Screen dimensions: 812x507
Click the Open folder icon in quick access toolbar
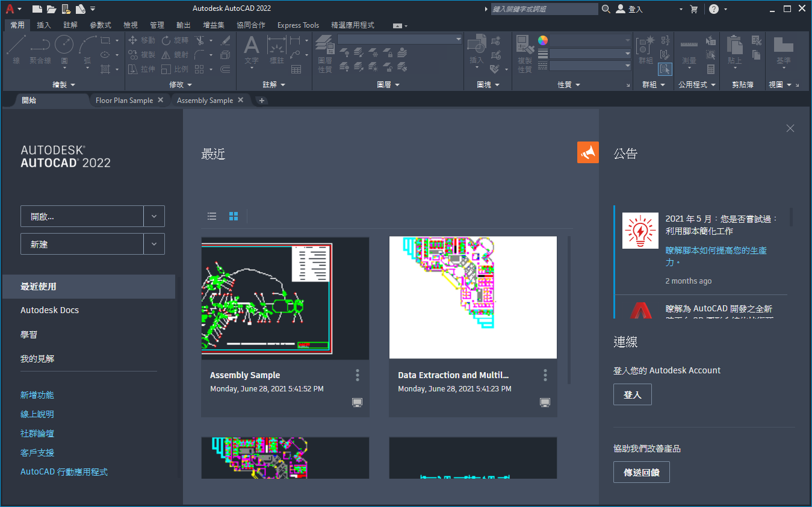point(51,9)
